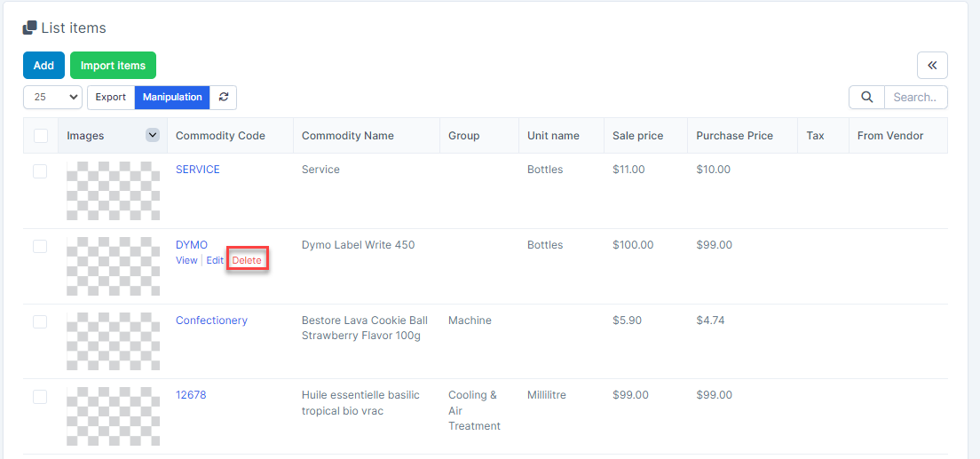Open the 25 page-size dropdown
The height and width of the screenshot is (459, 980).
(x=52, y=97)
